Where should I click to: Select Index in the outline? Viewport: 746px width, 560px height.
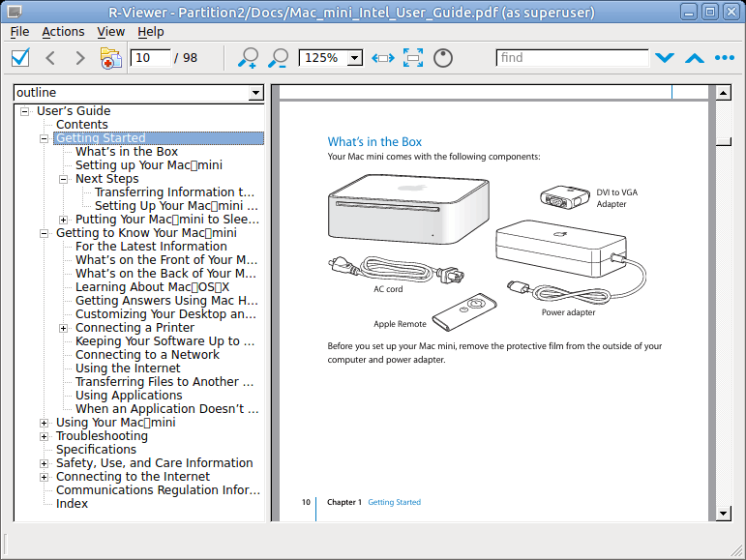pyautogui.click(x=72, y=504)
